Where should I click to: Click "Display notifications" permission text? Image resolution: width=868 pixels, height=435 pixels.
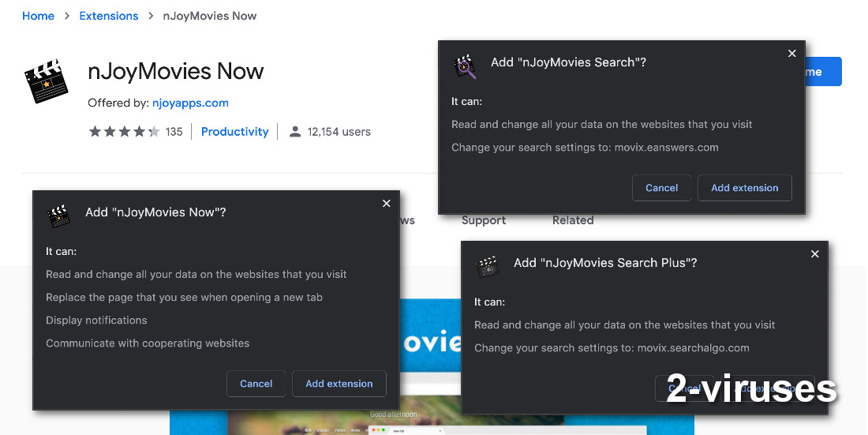click(x=96, y=321)
